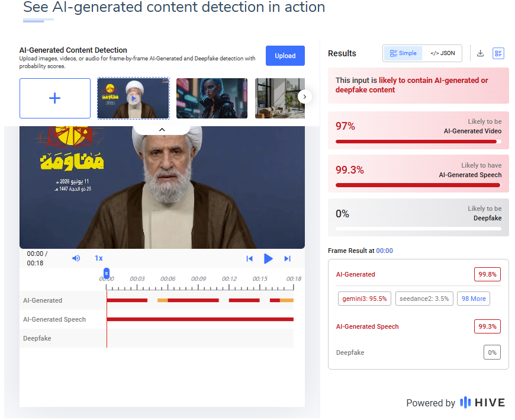
Task: Click the timeline playhead handle
Action: [107, 273]
